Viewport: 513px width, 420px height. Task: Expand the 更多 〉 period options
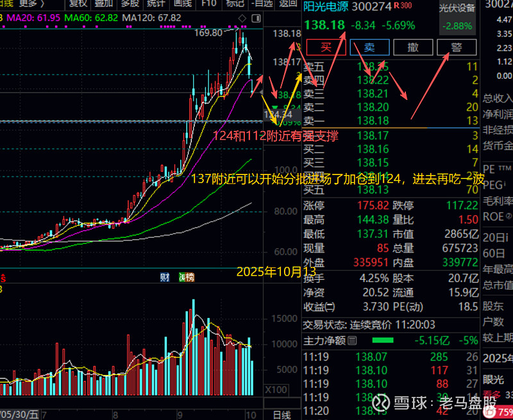coord(31,3)
